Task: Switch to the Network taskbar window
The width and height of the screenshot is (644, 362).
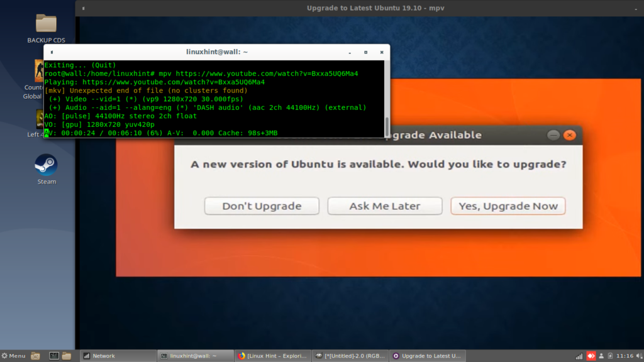Action: [x=118, y=356]
